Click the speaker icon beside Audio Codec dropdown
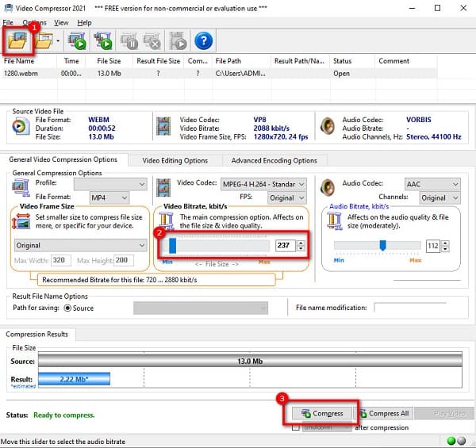476x448 pixels. click(328, 187)
